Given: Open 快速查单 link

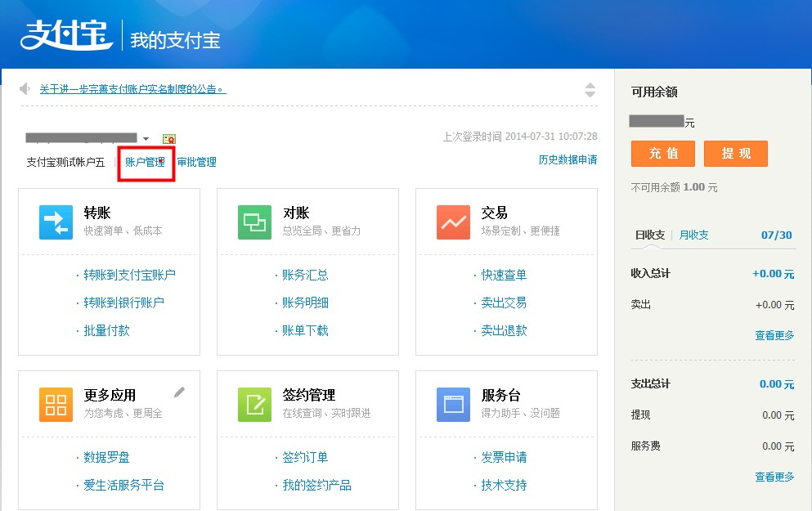Looking at the screenshot, I should (x=504, y=275).
